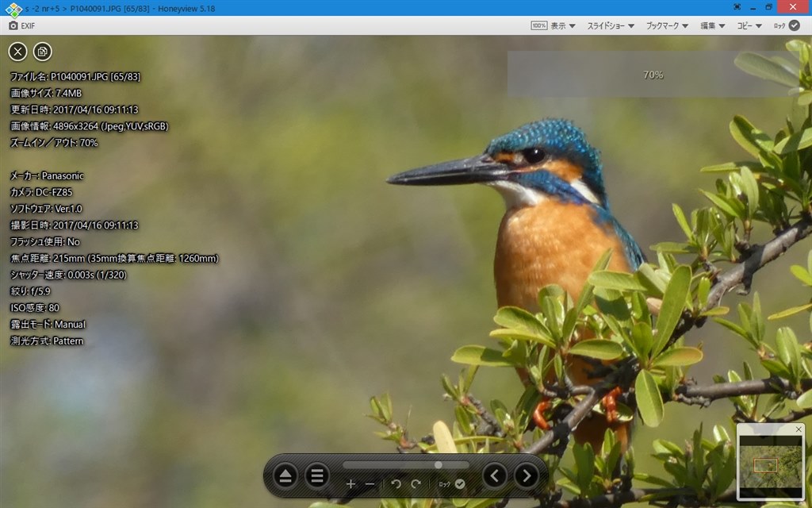Viewport: 812px width, 508px height.
Task: Open the 編集 menu
Action: 710,25
